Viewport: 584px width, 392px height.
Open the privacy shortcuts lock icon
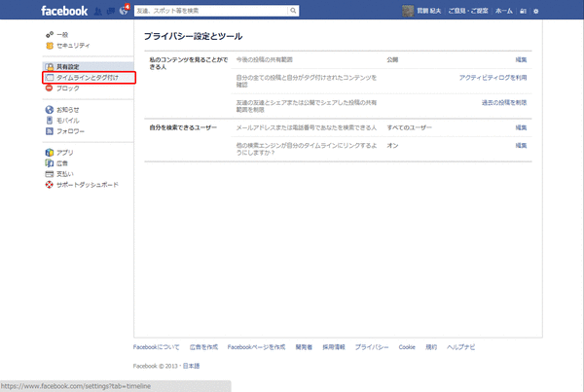coord(523,11)
